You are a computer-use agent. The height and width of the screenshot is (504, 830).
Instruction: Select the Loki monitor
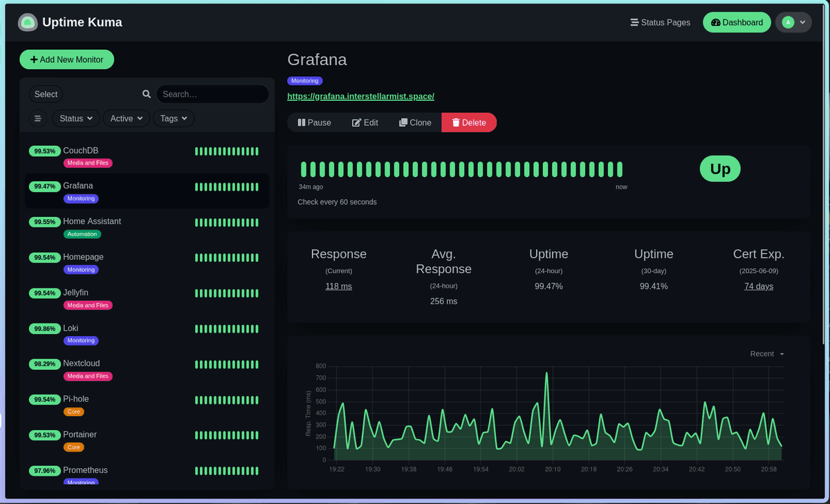(147, 333)
